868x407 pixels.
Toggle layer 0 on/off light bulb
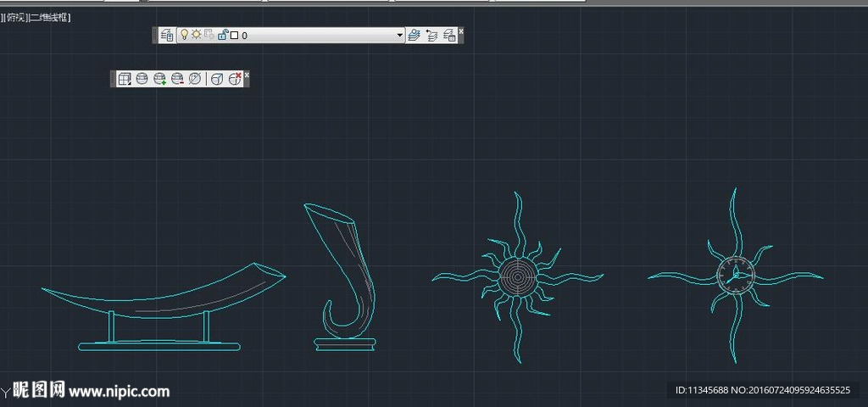point(184,35)
